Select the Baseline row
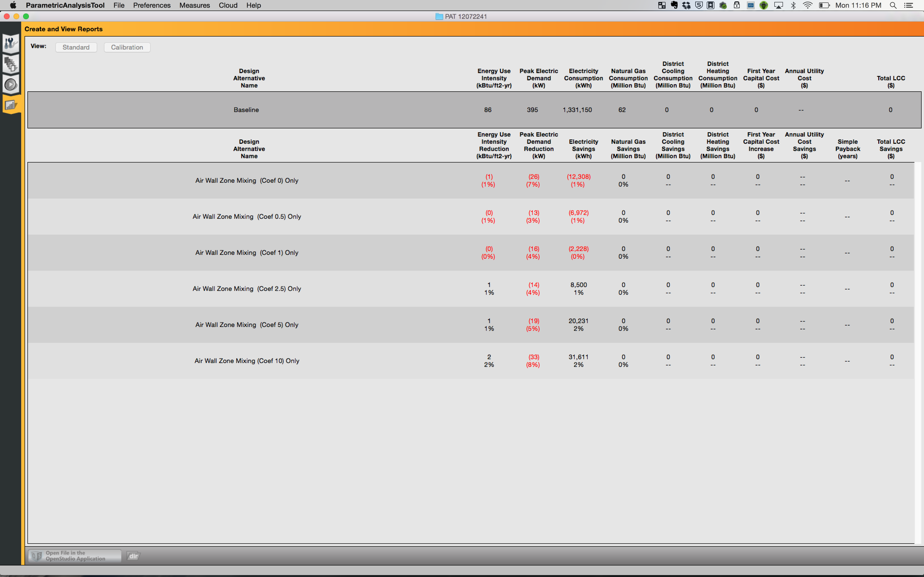Screen dimensions: 924x577 (474, 110)
